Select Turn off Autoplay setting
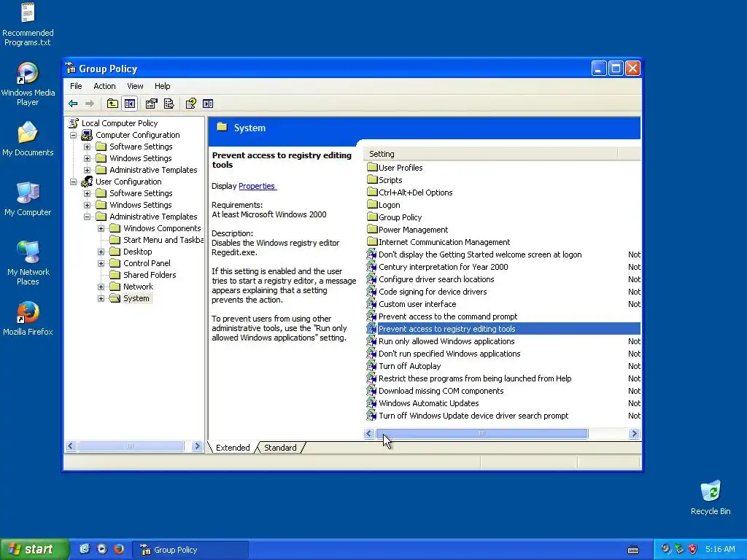 click(404, 366)
